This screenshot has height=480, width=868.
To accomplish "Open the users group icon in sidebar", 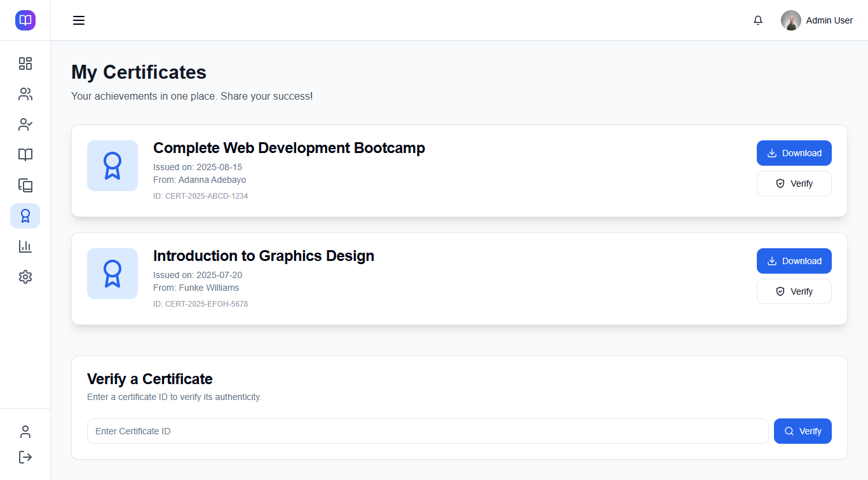I will coord(25,94).
